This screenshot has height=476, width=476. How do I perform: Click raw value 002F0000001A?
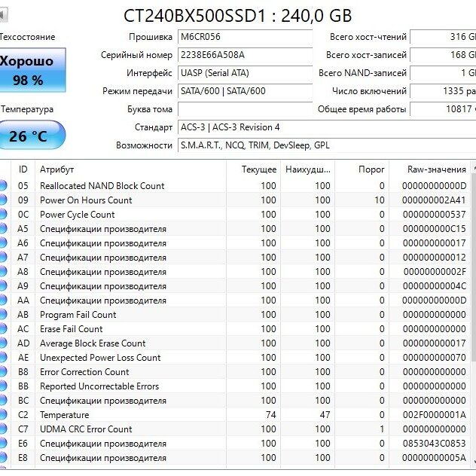coord(435,415)
